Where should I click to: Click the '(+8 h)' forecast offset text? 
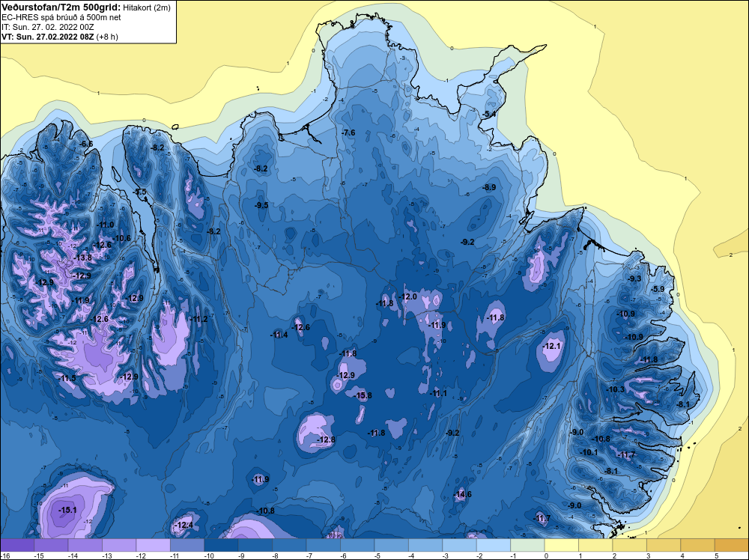(x=107, y=37)
